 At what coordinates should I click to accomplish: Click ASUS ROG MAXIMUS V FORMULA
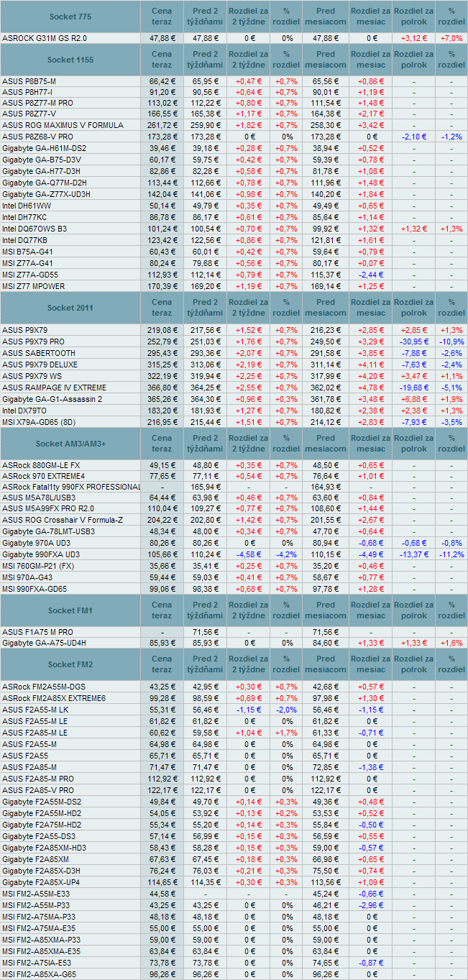63,125
